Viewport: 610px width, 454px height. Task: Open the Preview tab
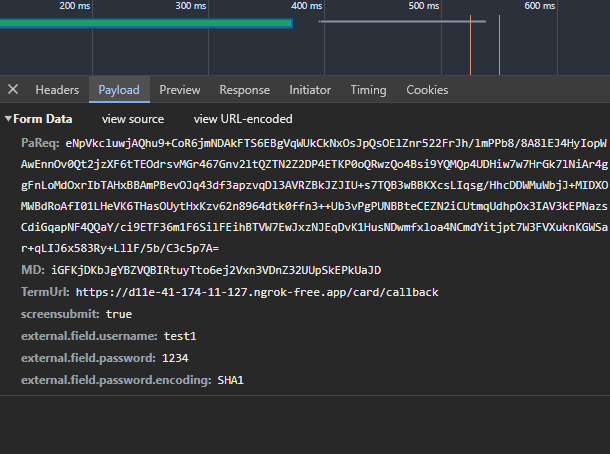[180, 90]
